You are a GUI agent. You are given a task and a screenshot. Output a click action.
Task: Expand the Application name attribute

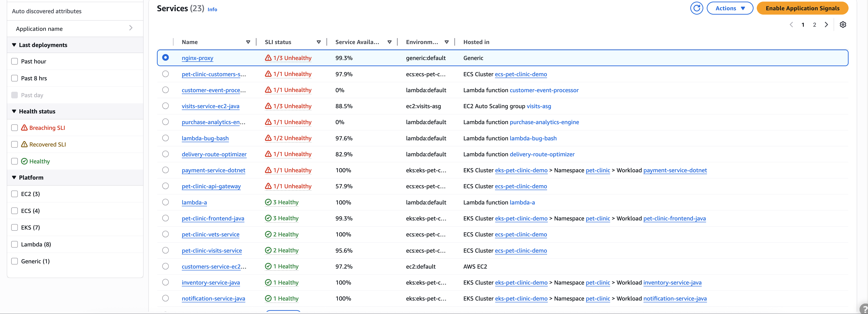131,28
